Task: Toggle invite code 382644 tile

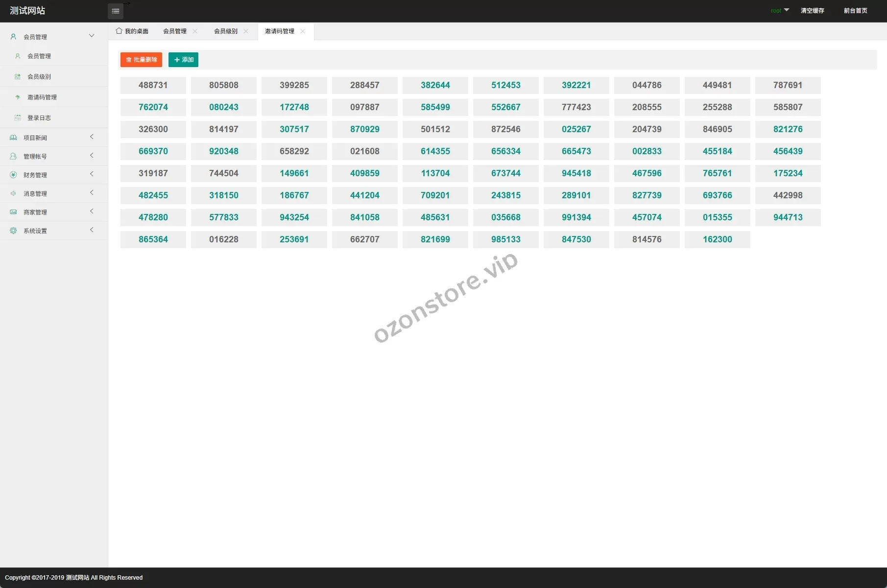Action: tap(435, 85)
